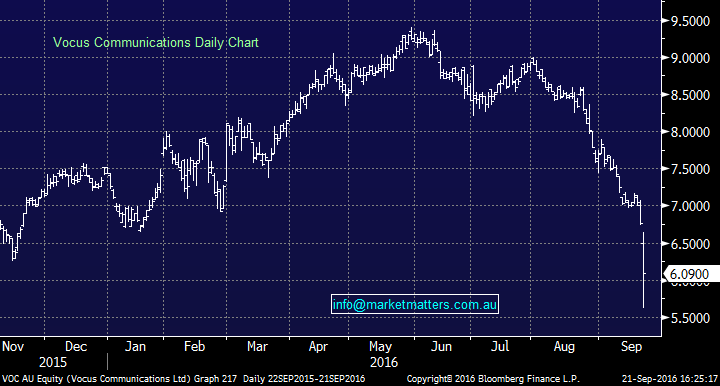This screenshot has height=386, width=720.
Task: Click the 5.5000 price axis label
Action: [x=690, y=318]
